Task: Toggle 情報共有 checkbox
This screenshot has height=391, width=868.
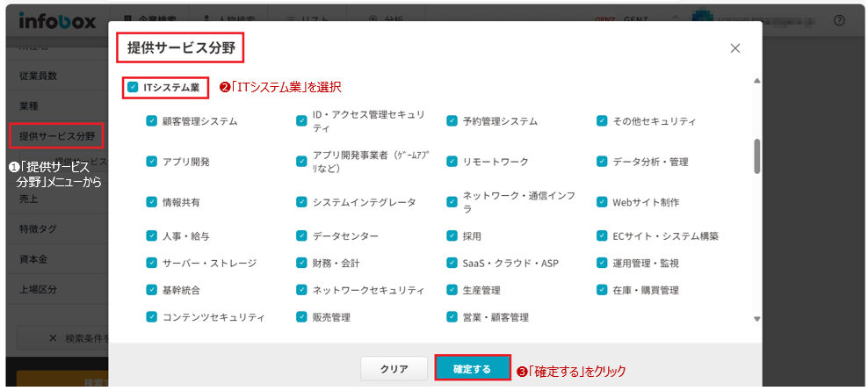Action: pos(151,202)
